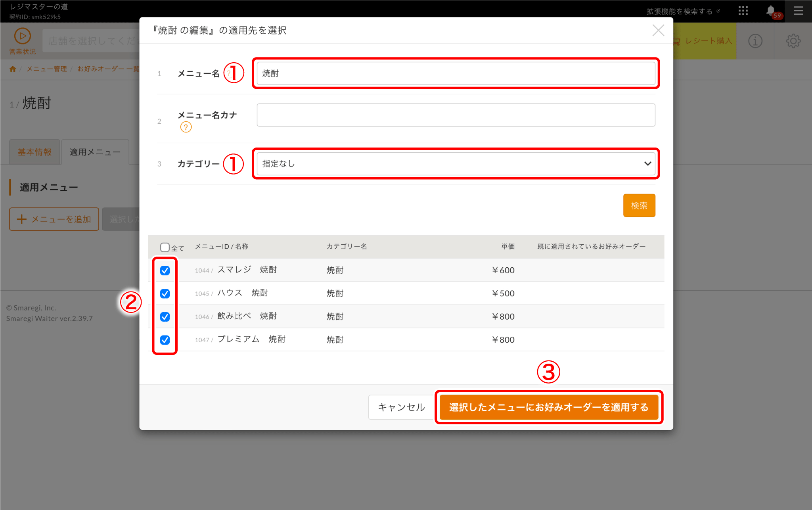
Task: Uncheck the ハウス 焼酎 row checkbox
Action: click(165, 293)
